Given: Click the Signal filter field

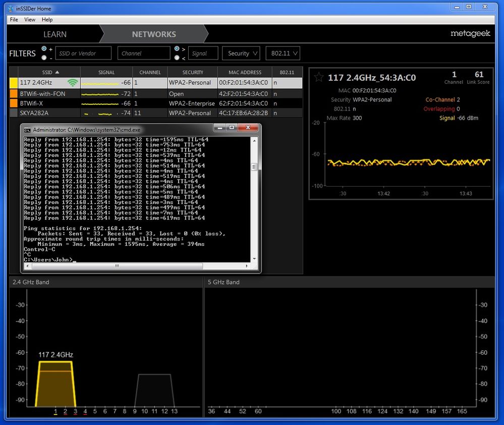Looking at the screenshot, I should pos(203,54).
